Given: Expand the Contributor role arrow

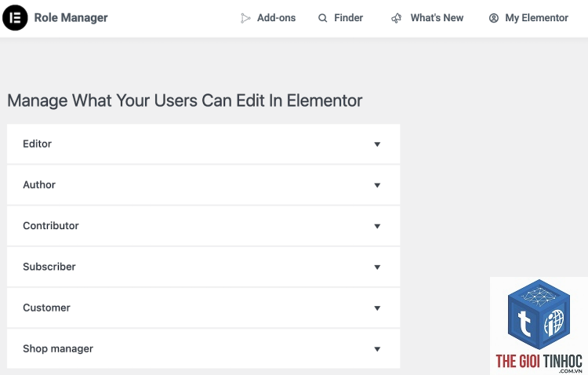Looking at the screenshot, I should (x=377, y=226).
